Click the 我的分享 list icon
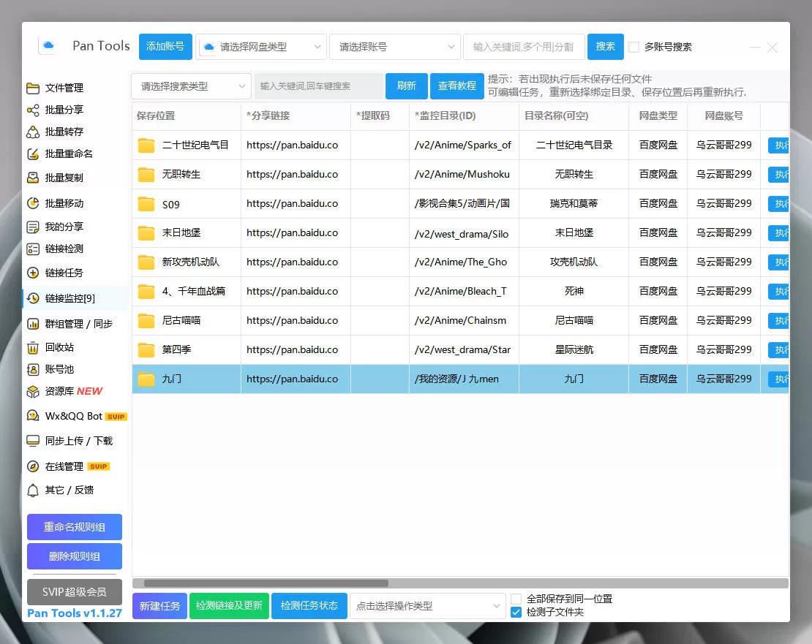This screenshot has height=644, width=812. click(33, 227)
